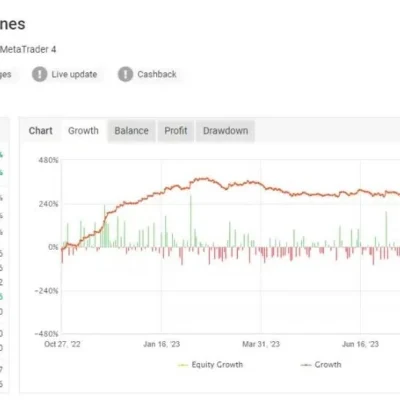
Task: Switch to the Balance tab
Action: pyautogui.click(x=131, y=131)
